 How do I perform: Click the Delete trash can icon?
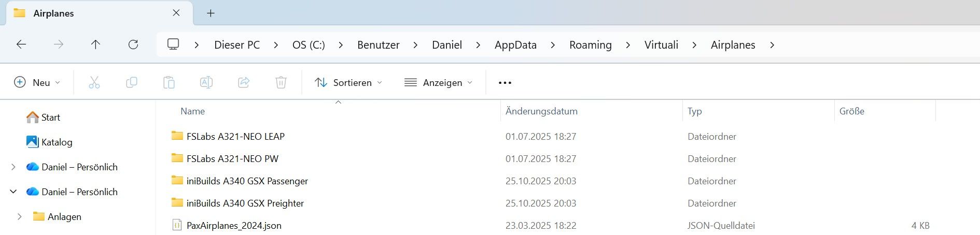point(281,82)
